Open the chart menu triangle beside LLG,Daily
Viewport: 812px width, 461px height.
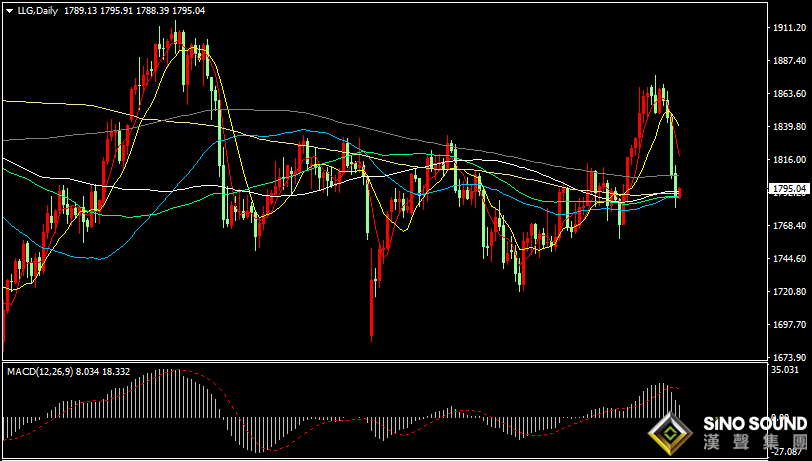click(10, 11)
